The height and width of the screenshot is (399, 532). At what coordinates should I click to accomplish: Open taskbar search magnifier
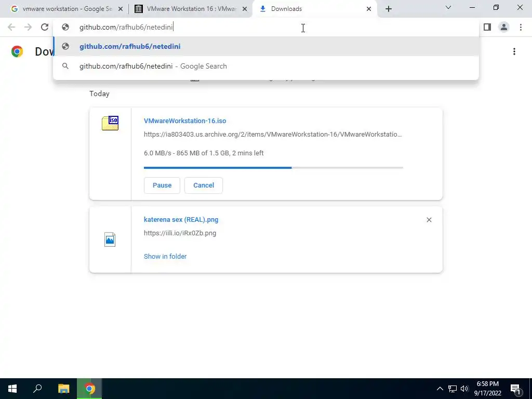point(37,389)
